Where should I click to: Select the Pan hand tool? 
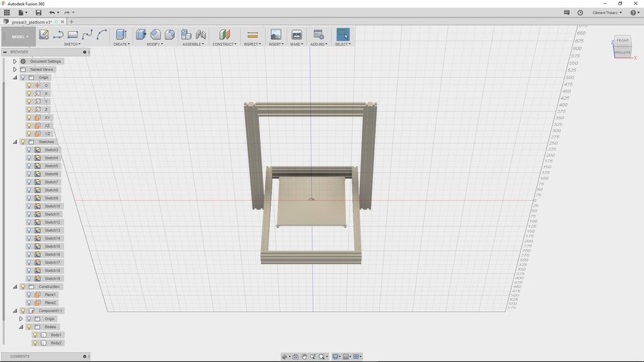(304, 357)
